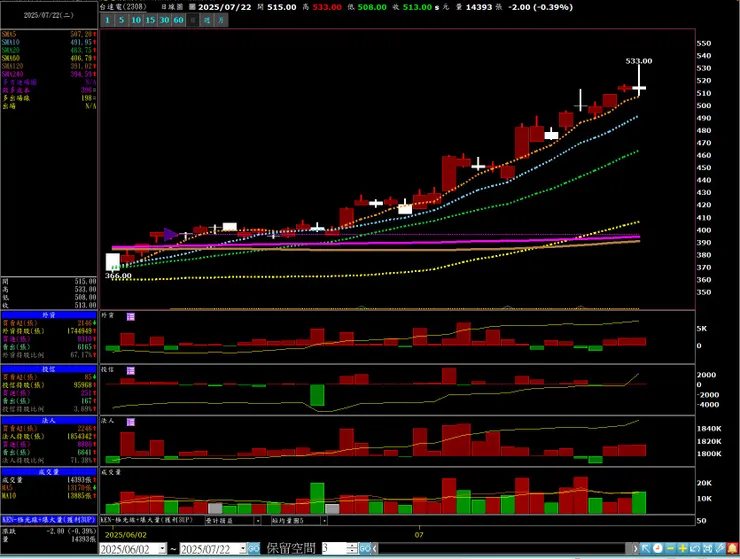Click the SMA60 legend row
Viewport: 740px width, 559px height.
tap(49, 59)
